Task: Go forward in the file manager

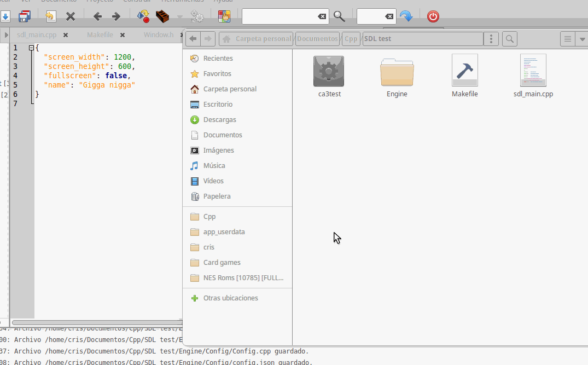Action: (x=208, y=39)
